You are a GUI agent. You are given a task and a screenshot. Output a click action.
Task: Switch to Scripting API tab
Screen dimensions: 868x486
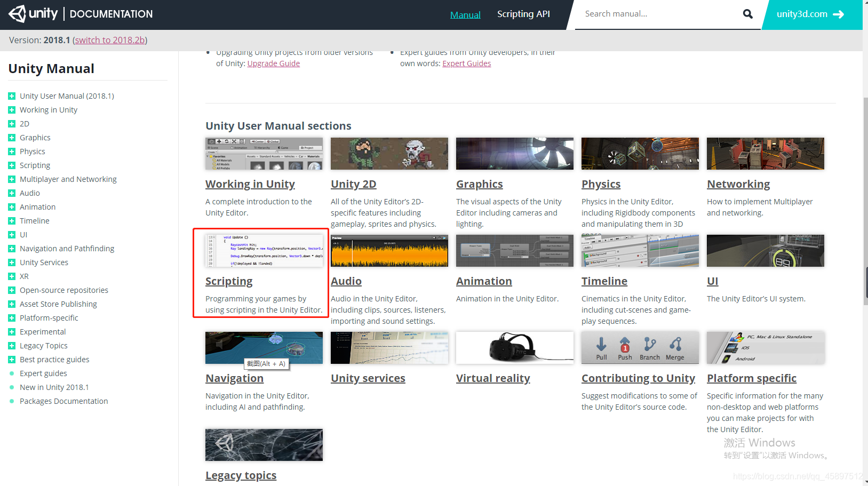523,14
